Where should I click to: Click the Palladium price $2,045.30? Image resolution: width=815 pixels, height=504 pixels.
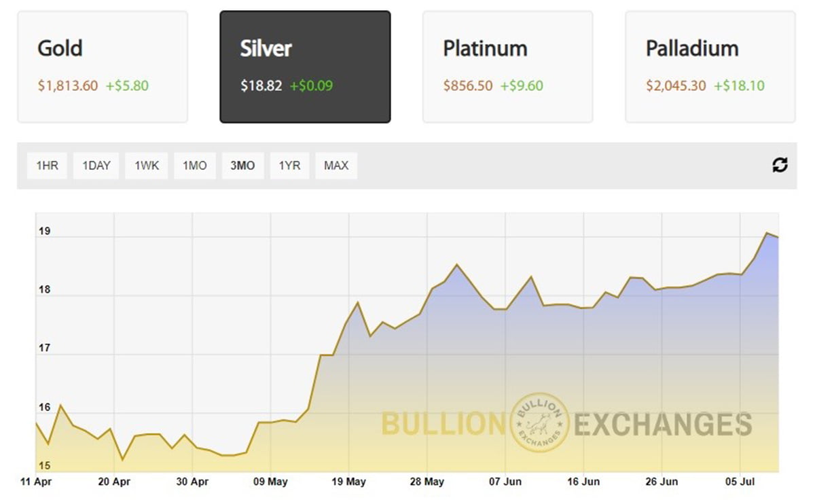click(676, 86)
